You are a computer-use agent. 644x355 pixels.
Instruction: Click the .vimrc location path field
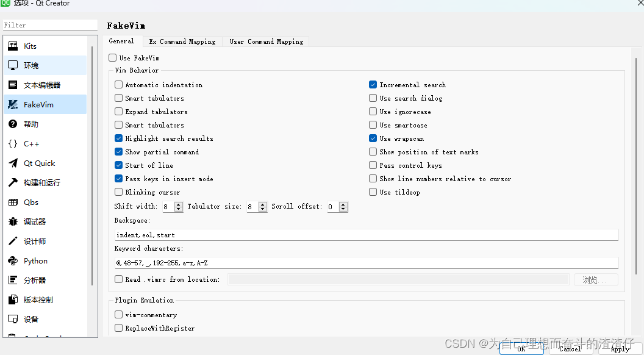[398, 279]
